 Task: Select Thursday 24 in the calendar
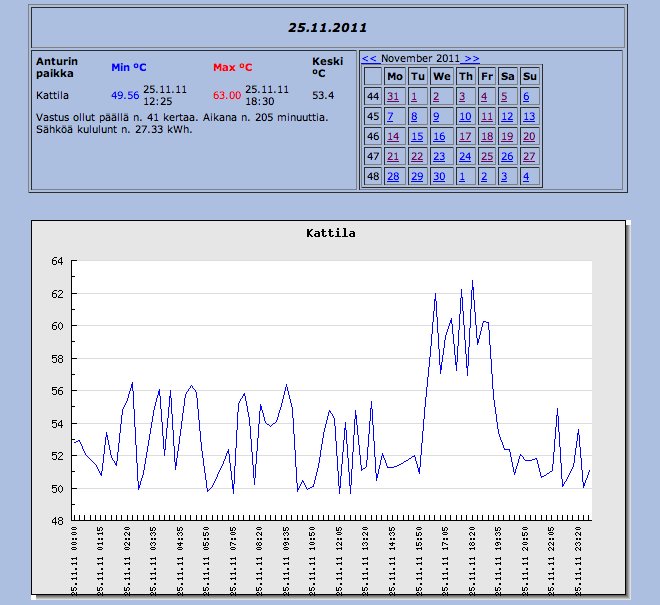click(x=463, y=157)
